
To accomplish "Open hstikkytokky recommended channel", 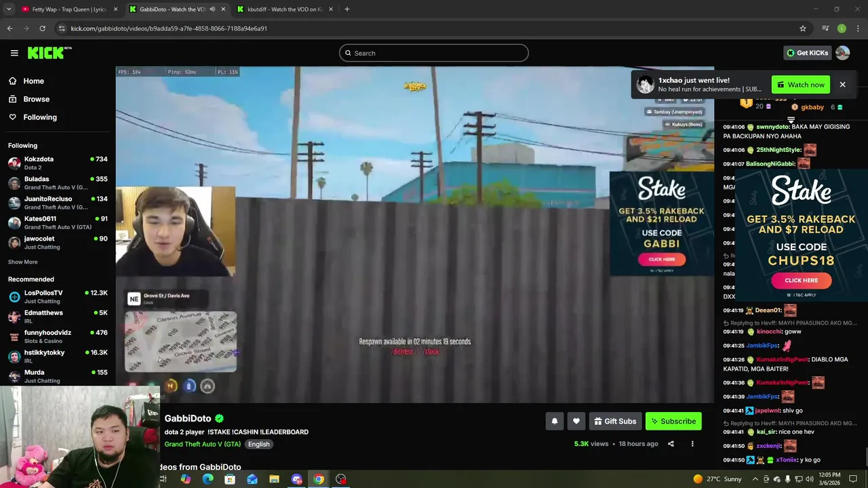I will coord(58,356).
